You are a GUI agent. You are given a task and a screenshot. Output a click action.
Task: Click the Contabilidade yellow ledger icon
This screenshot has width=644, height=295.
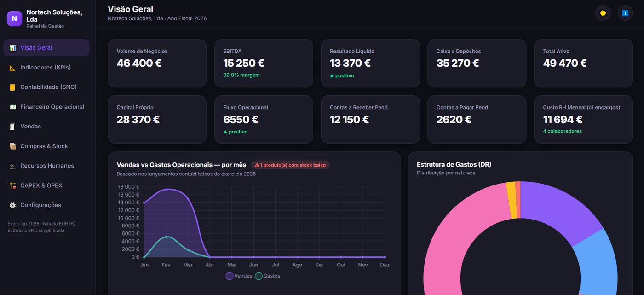pyautogui.click(x=12, y=87)
